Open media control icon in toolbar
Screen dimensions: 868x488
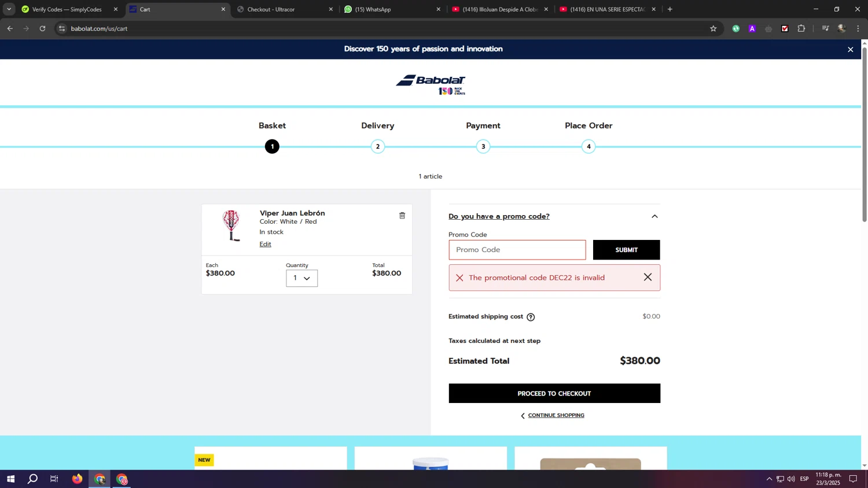click(x=825, y=28)
